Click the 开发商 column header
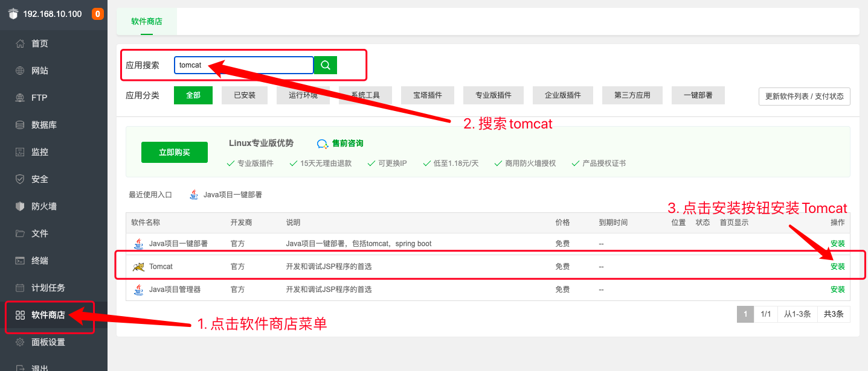 pyautogui.click(x=241, y=223)
